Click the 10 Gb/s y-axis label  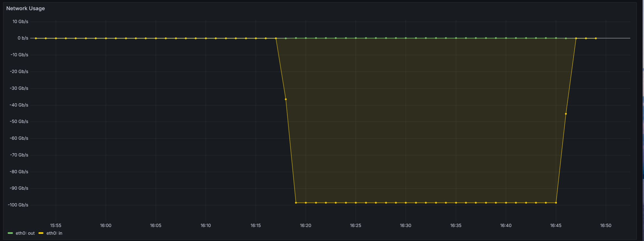[20, 21]
